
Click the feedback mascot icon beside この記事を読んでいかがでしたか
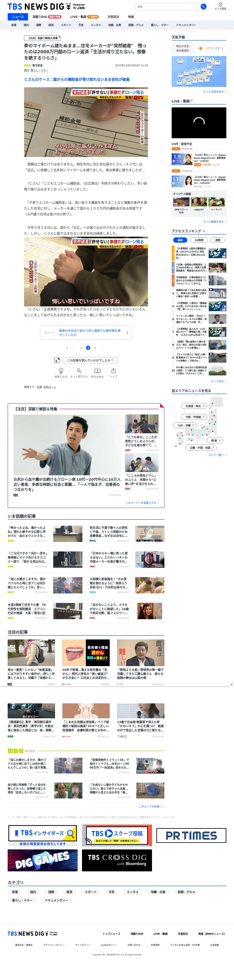coord(57,360)
